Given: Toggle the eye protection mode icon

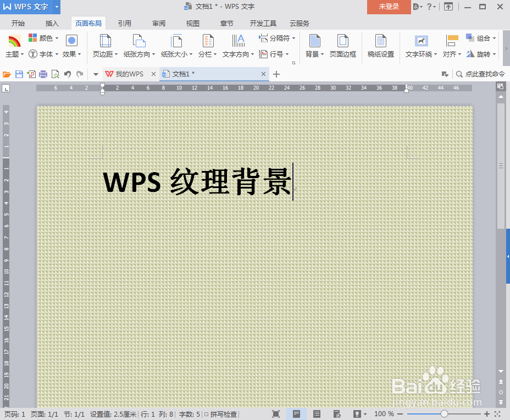Looking at the screenshot, I should [357, 414].
